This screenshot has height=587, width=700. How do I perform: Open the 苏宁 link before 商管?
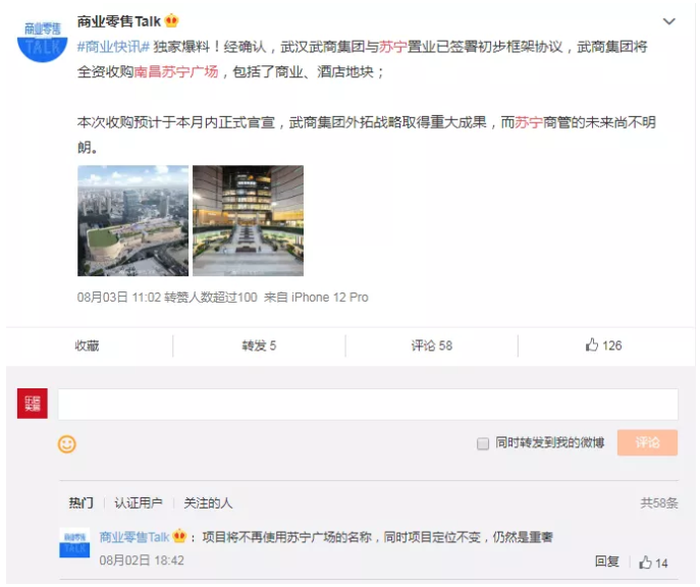[529, 122]
